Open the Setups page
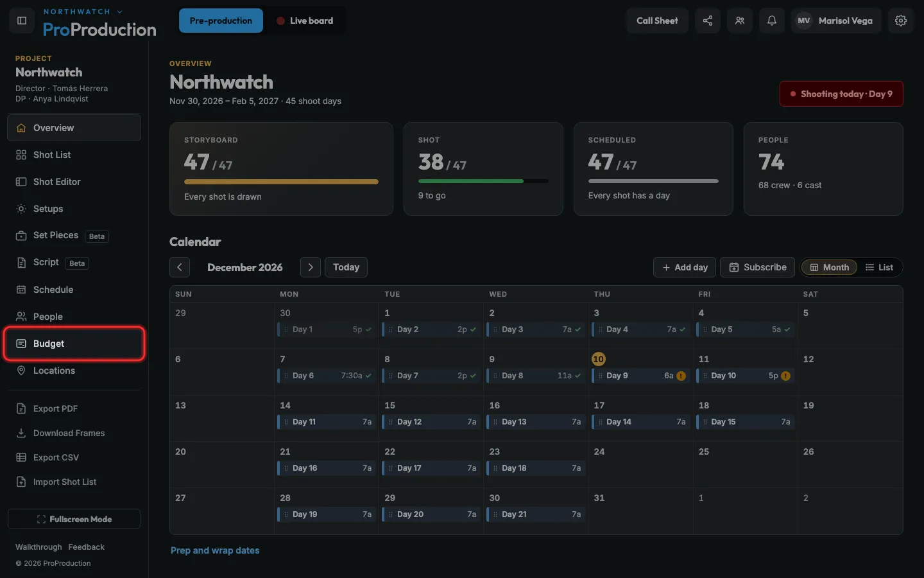 (x=74, y=209)
